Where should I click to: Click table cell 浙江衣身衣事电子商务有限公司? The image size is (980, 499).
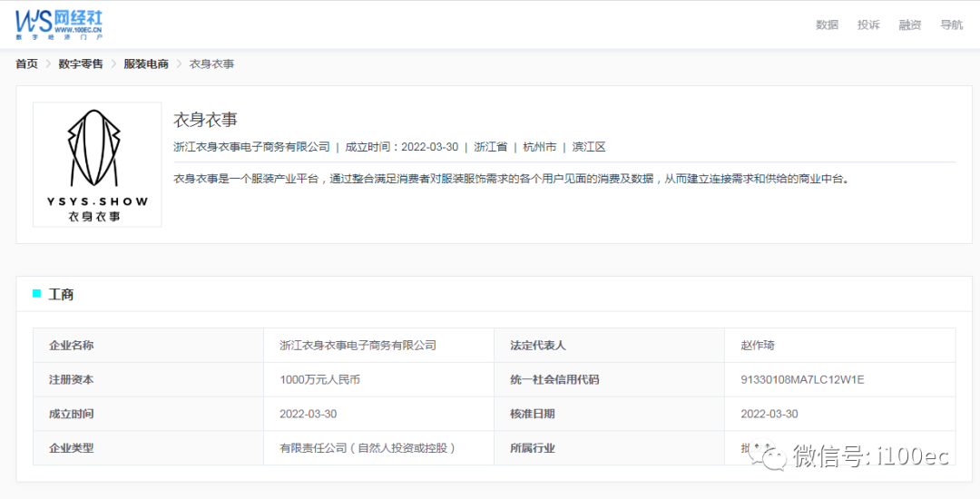358,346
